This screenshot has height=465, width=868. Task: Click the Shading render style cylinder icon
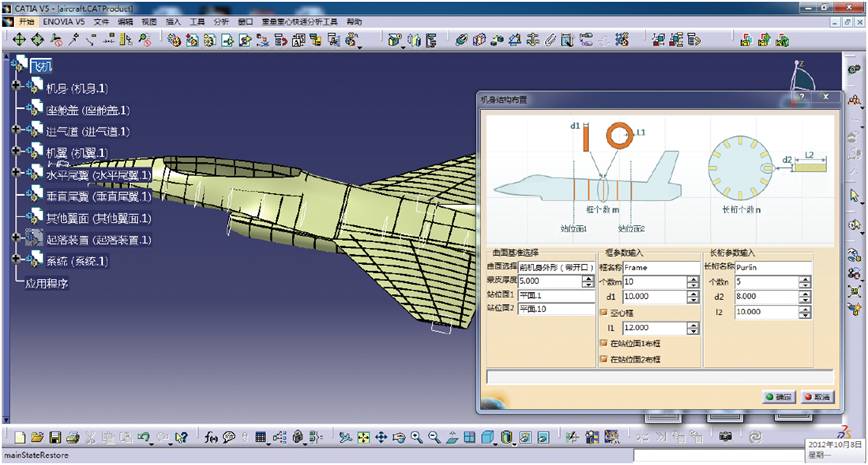[506, 437]
